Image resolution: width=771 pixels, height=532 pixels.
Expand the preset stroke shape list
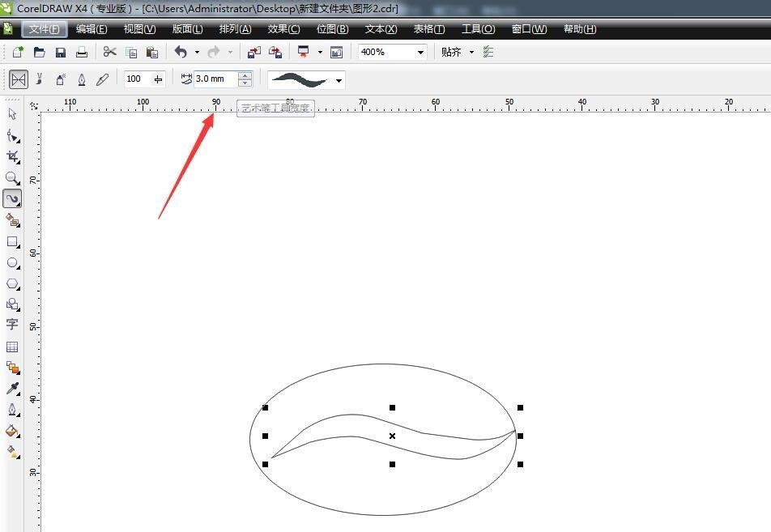point(339,79)
